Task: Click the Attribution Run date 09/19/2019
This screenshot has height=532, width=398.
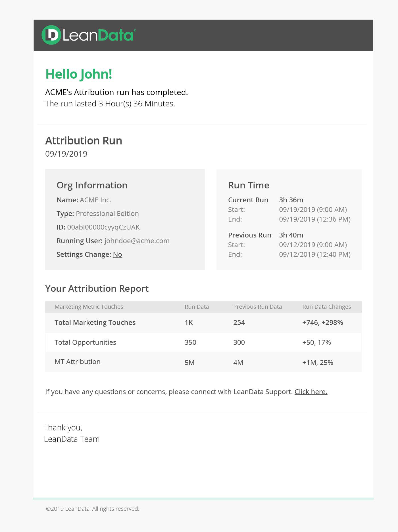Action: coord(66,154)
